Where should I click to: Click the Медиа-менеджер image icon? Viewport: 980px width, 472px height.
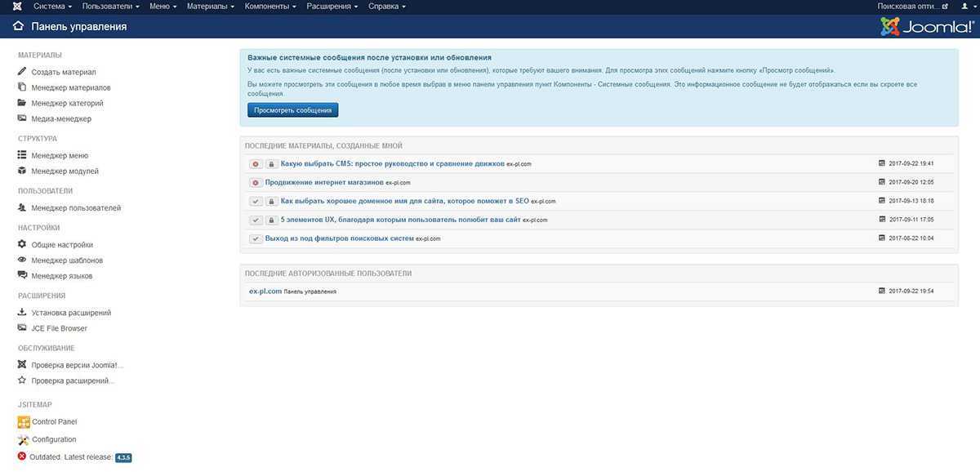pyautogui.click(x=22, y=118)
